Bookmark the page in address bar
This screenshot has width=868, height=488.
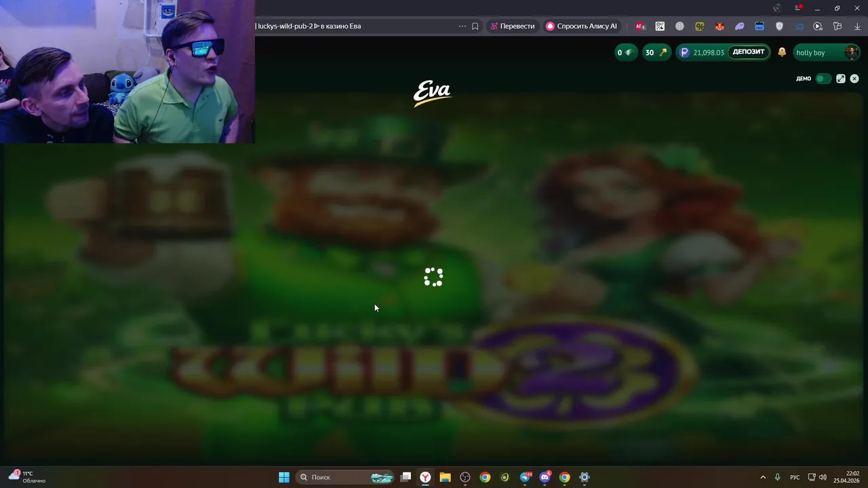click(x=475, y=26)
